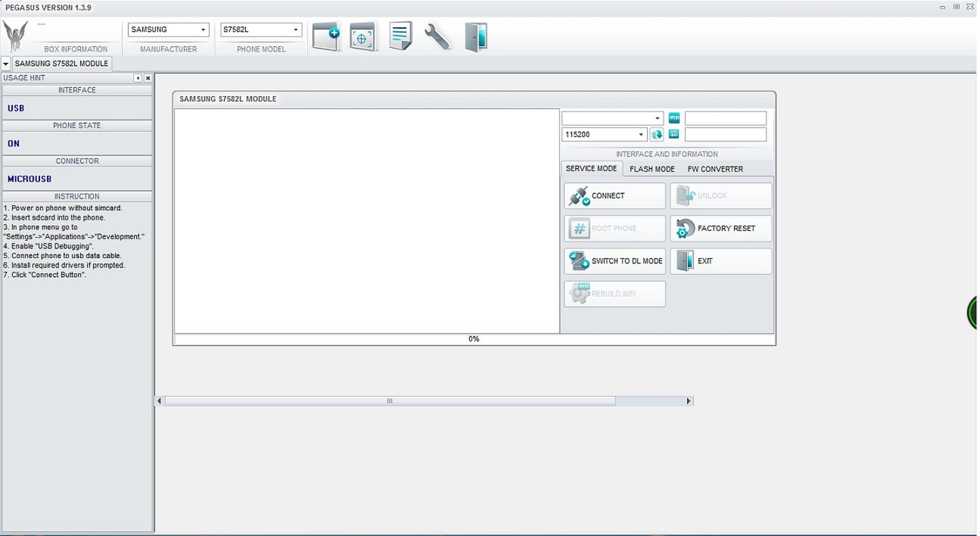The image size is (980, 536).
Task: Click the ROOT PHONE button
Action: pyautogui.click(x=615, y=229)
